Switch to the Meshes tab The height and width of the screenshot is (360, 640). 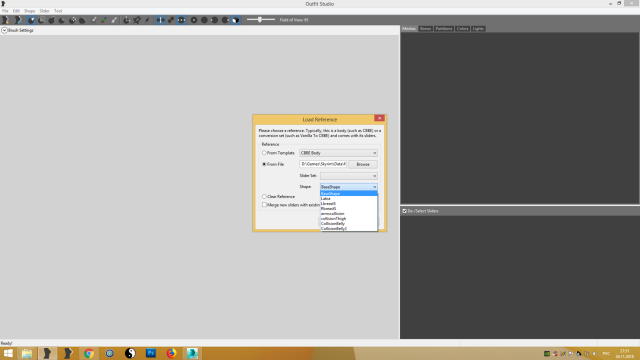[409, 29]
